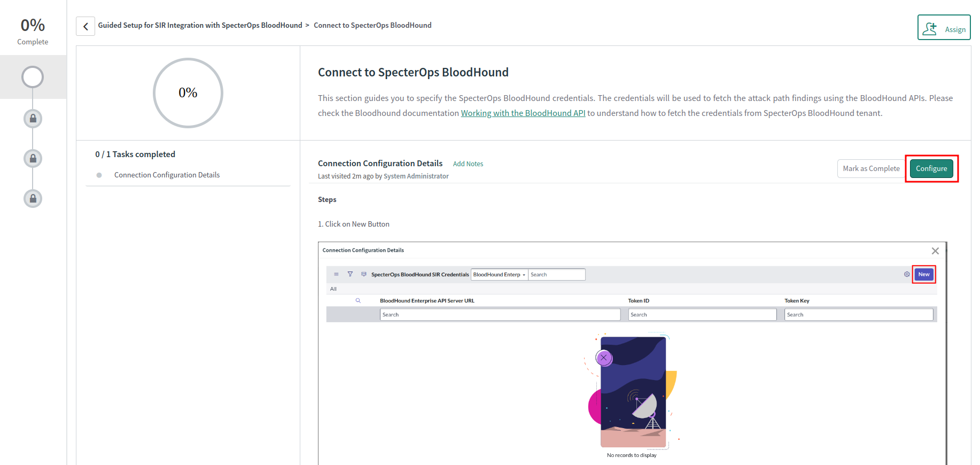
Task: Click the Token Key column header
Action: coord(797,301)
